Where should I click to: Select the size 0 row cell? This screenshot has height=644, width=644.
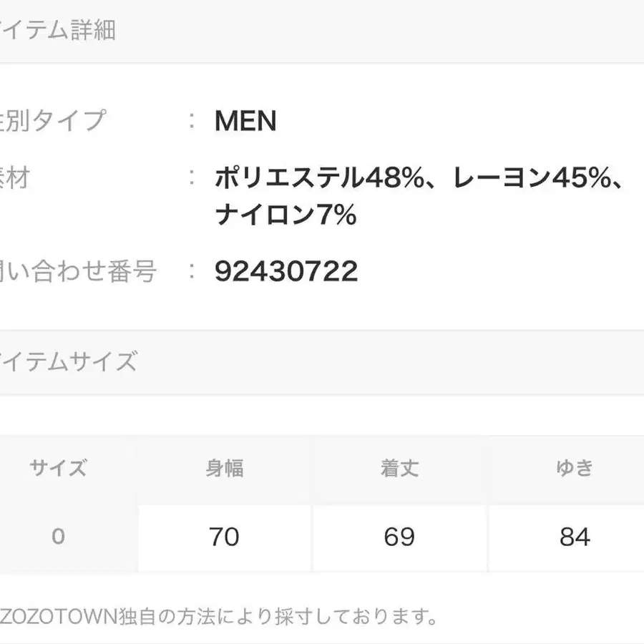coord(58,537)
